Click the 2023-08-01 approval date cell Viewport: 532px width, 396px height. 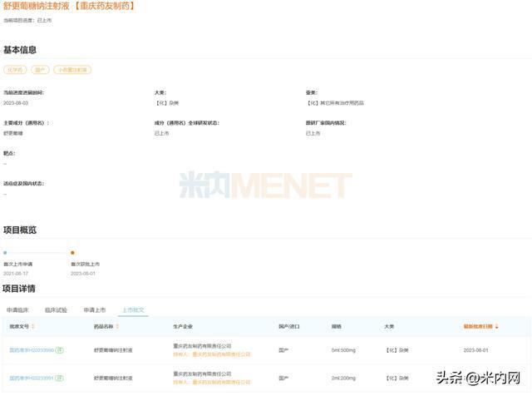click(475, 350)
